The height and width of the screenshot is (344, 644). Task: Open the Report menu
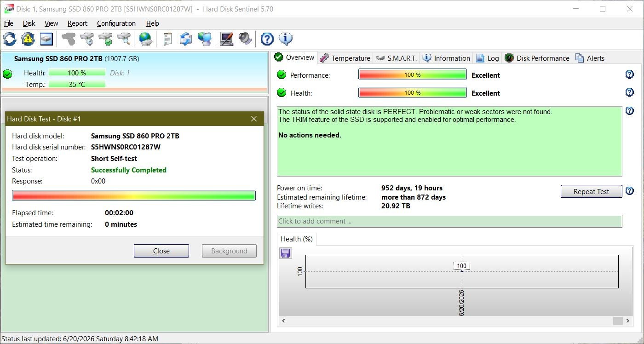tap(77, 23)
